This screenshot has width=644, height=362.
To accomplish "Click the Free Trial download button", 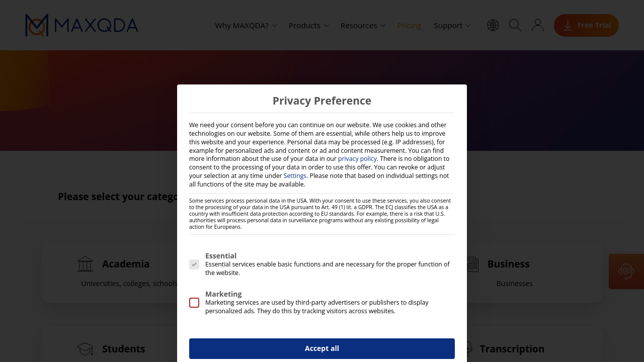I will 586,25.
